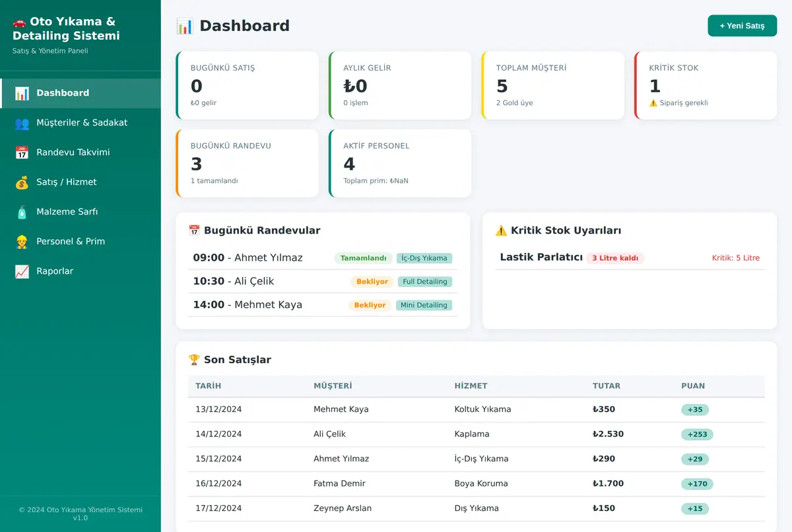Click the Malzeme Sarfı bottle icon

tap(22, 212)
